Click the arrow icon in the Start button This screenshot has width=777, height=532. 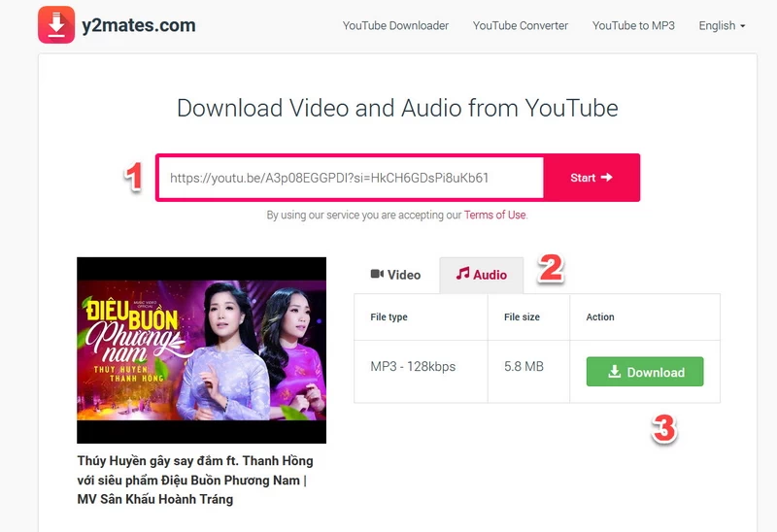tap(606, 178)
